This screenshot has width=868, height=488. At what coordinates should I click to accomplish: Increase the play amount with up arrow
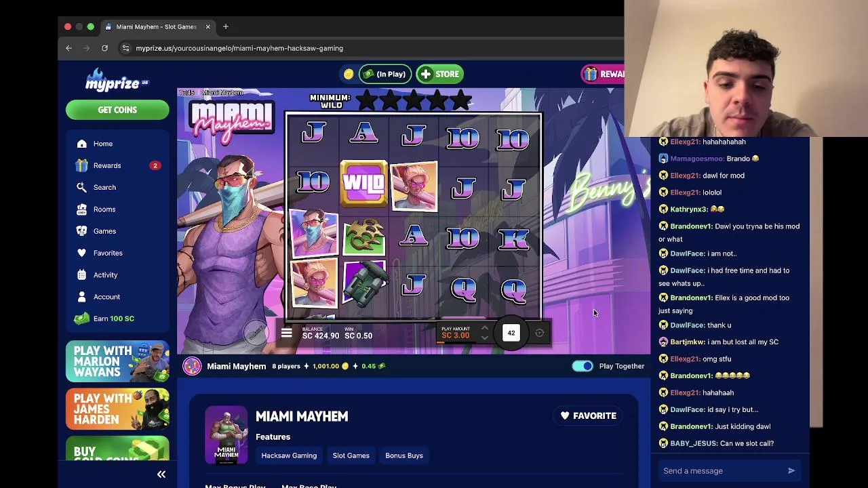coord(484,328)
